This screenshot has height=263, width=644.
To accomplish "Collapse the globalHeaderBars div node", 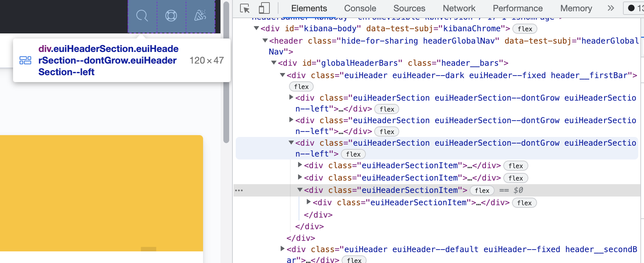I will coord(274,62).
